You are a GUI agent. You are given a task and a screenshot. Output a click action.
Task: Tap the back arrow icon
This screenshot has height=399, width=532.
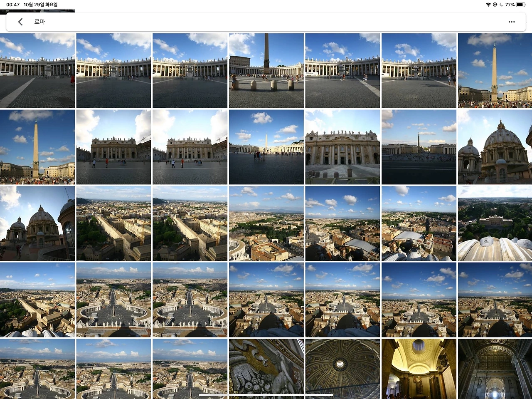[20, 22]
